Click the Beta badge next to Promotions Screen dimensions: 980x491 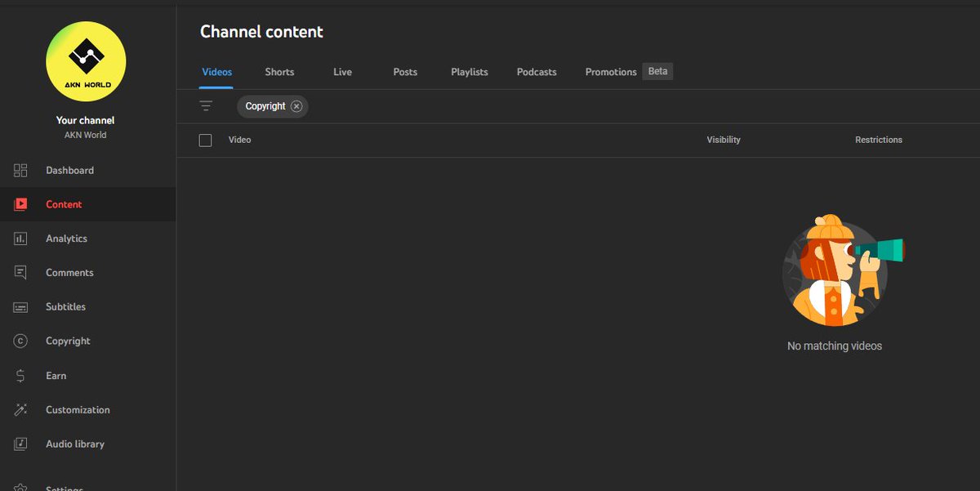657,71
